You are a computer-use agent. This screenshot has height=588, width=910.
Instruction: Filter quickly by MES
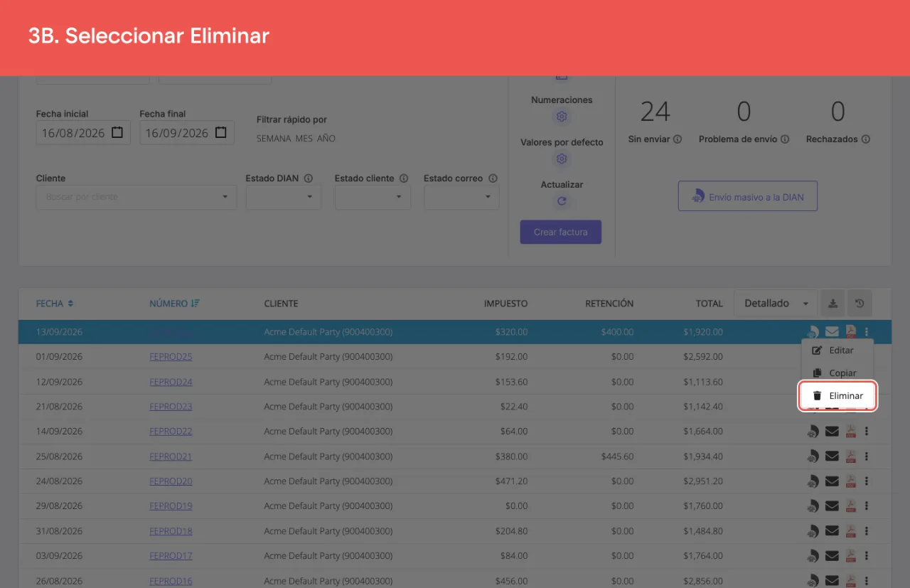[304, 139]
